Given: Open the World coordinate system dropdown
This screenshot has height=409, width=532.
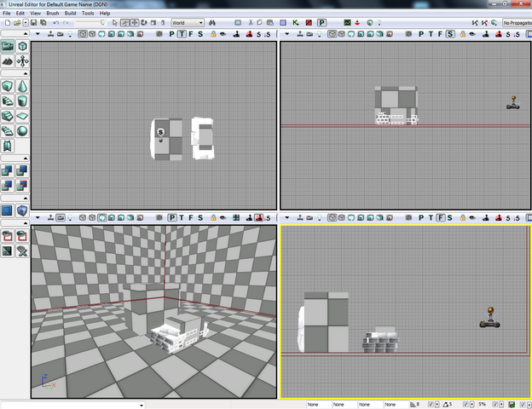Looking at the screenshot, I should click(x=188, y=23).
